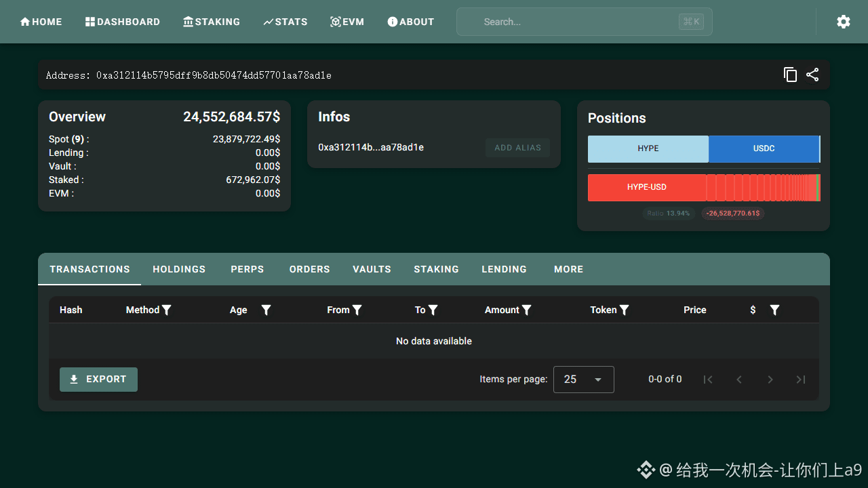Filter the Method column
Screen dimensions: 868x488
coord(167,310)
